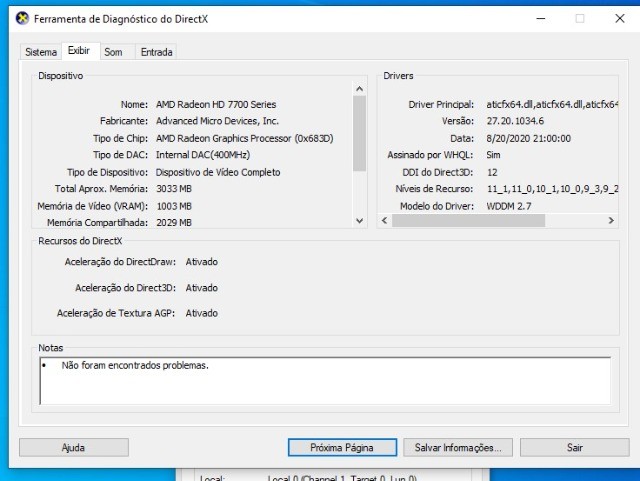
Task: Click Drivers scroll left arrow
Action: point(384,220)
